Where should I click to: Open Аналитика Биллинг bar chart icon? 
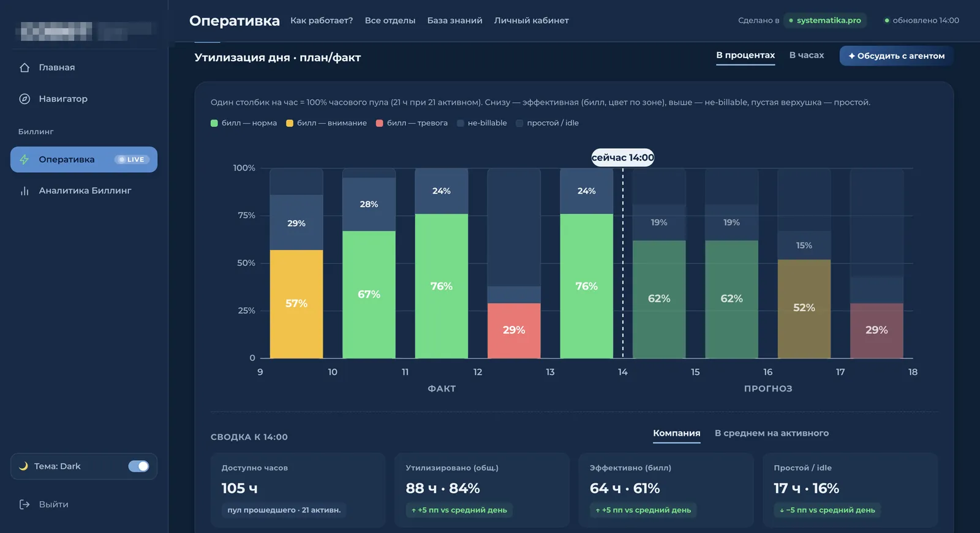24,191
